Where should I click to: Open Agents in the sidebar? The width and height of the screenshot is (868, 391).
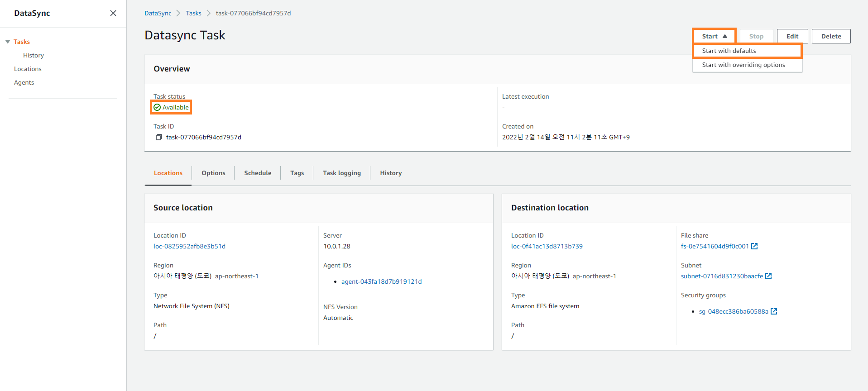tap(24, 82)
